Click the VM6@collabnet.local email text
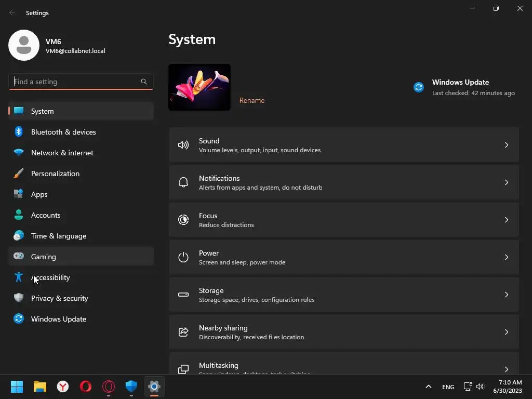 point(75,51)
